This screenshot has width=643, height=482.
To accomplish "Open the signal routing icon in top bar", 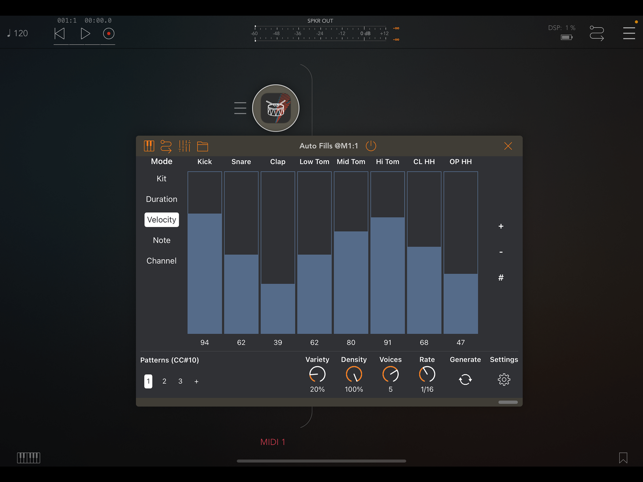I will click(x=597, y=34).
